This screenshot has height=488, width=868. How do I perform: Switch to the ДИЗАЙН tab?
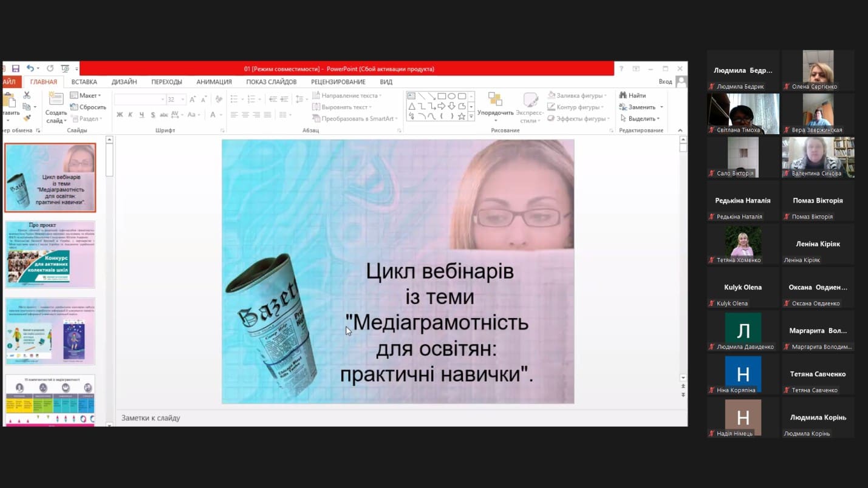click(x=124, y=82)
